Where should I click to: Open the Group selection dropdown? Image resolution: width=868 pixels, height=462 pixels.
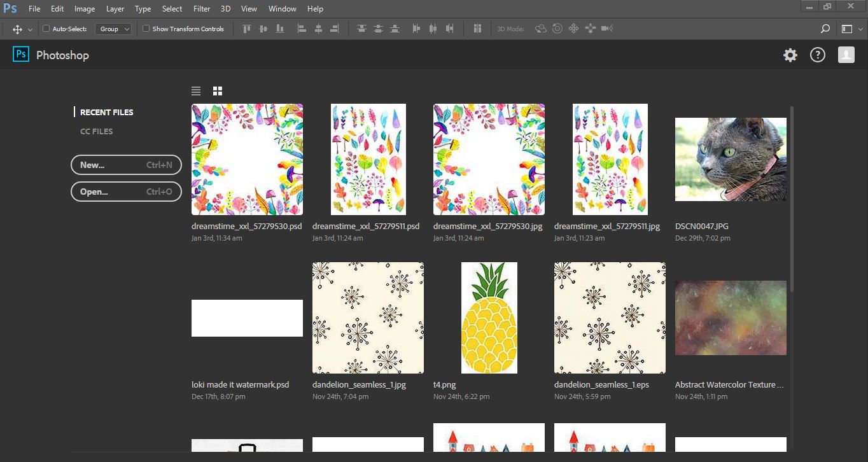coord(113,29)
